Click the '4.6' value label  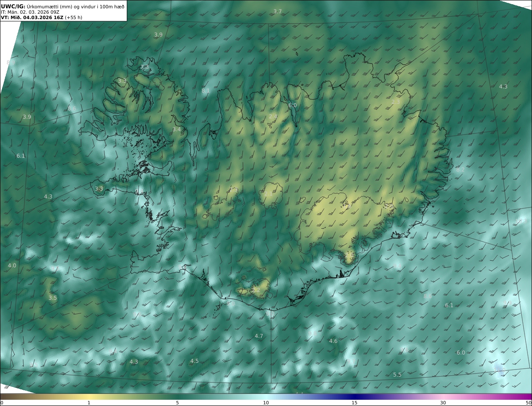pos(333,341)
